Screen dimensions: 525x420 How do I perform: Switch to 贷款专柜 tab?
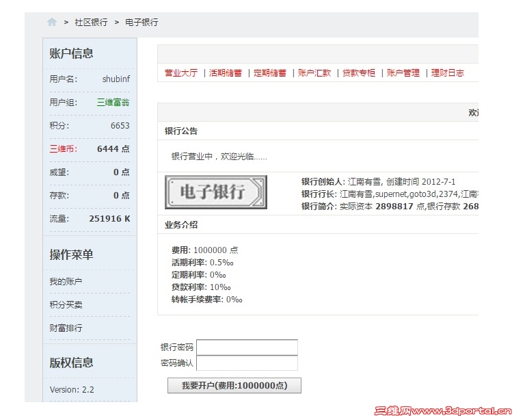[359, 73]
